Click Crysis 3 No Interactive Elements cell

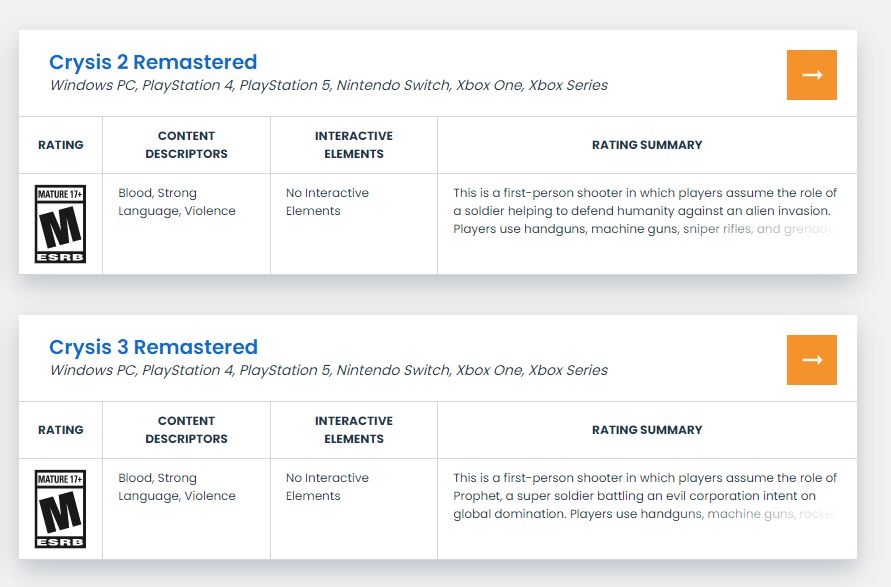coord(327,487)
